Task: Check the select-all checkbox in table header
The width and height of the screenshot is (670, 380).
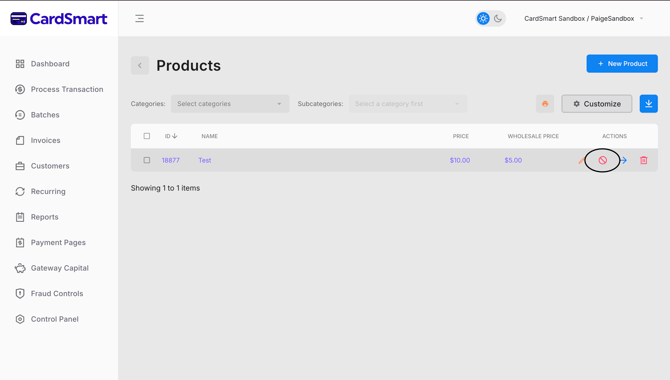Action: tap(147, 136)
